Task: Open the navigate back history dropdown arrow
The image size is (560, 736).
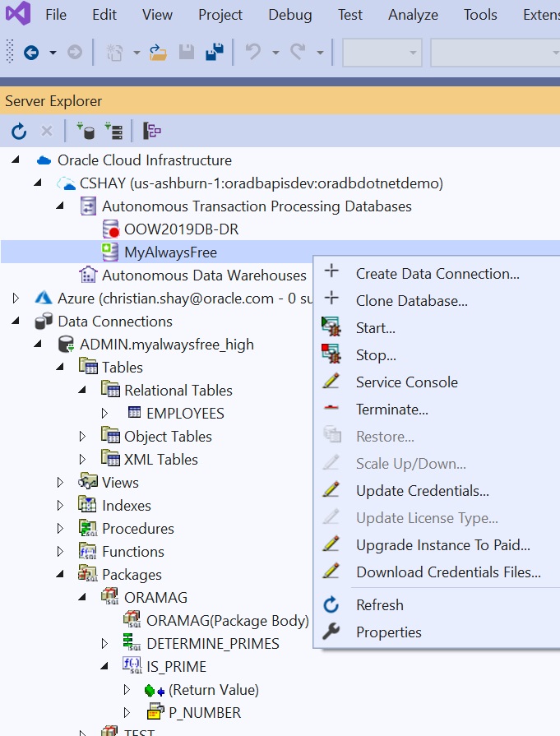Action: 53,53
